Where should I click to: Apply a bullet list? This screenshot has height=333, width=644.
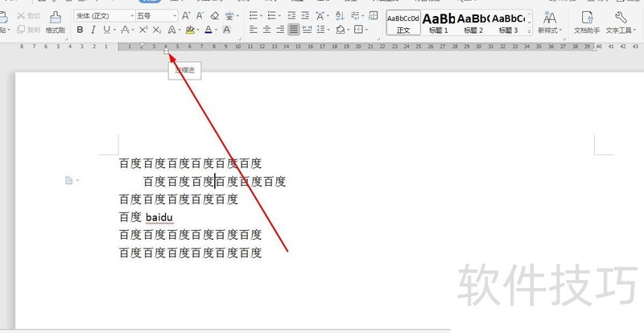click(x=254, y=16)
